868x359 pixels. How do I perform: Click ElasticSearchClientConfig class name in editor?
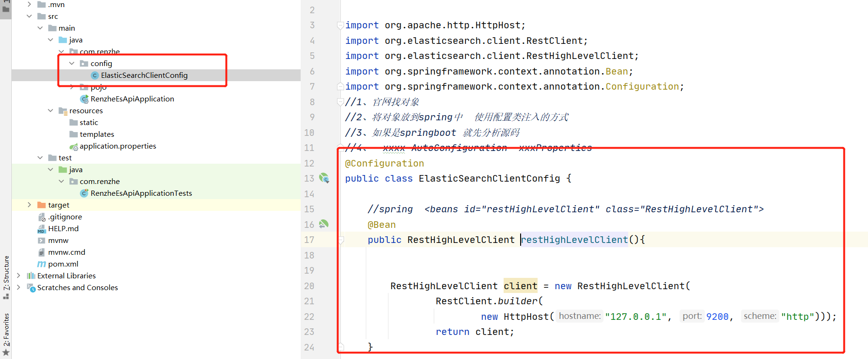pos(489,178)
